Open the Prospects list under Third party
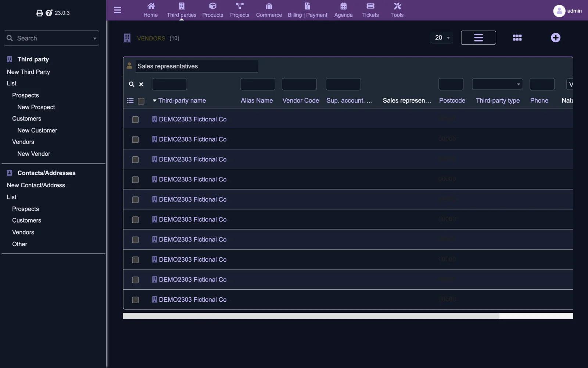The image size is (588, 368). (x=25, y=95)
